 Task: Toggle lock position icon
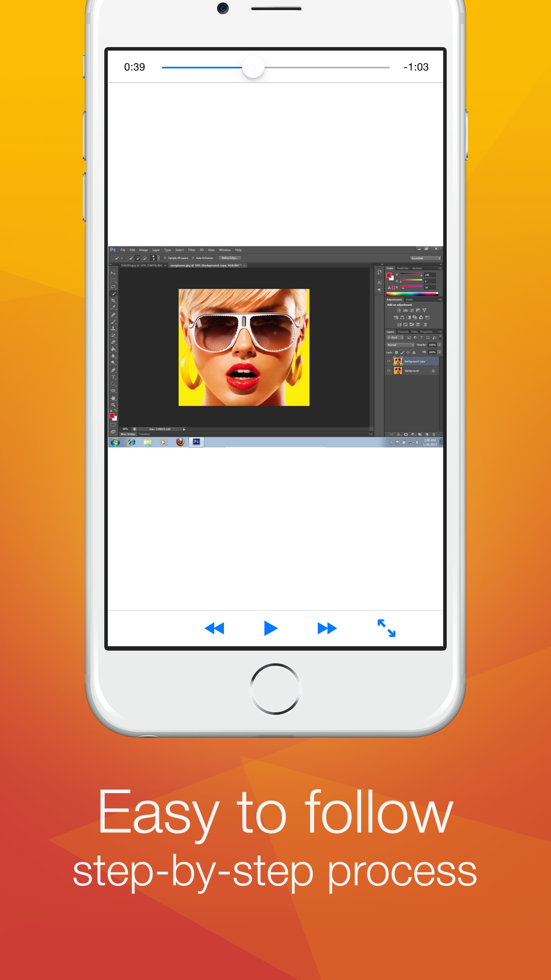(408, 352)
